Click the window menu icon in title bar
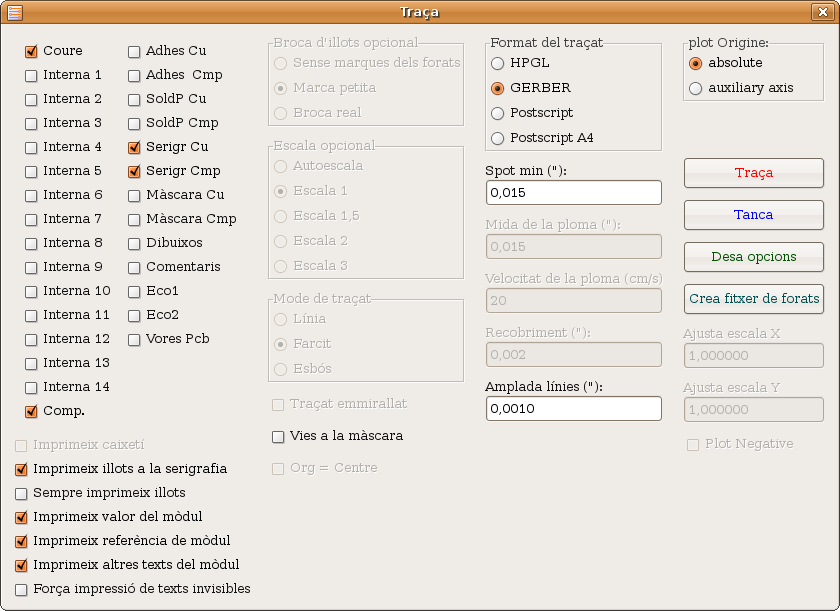This screenshot has height=611, width=840. tap(15, 12)
